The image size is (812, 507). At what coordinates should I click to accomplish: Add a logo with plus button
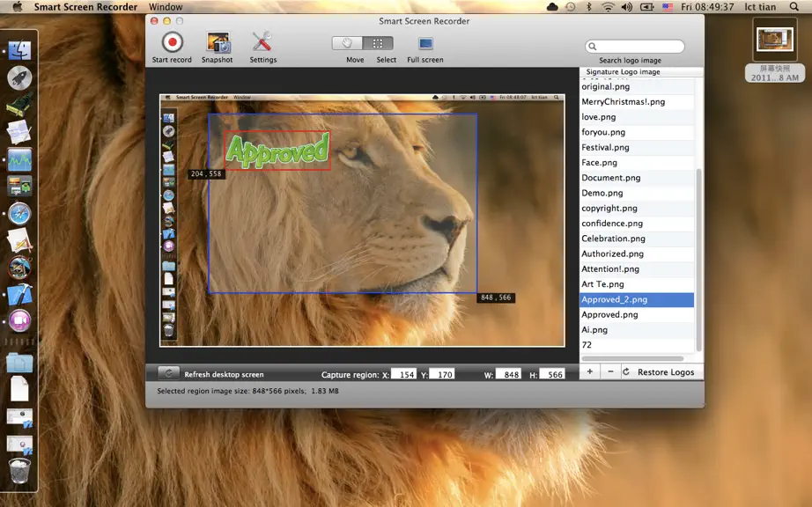point(589,371)
